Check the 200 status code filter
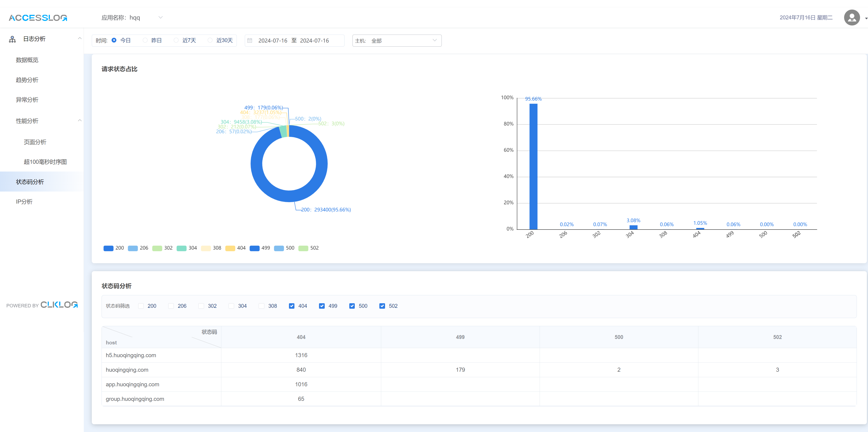The height and width of the screenshot is (432, 868). click(141, 306)
